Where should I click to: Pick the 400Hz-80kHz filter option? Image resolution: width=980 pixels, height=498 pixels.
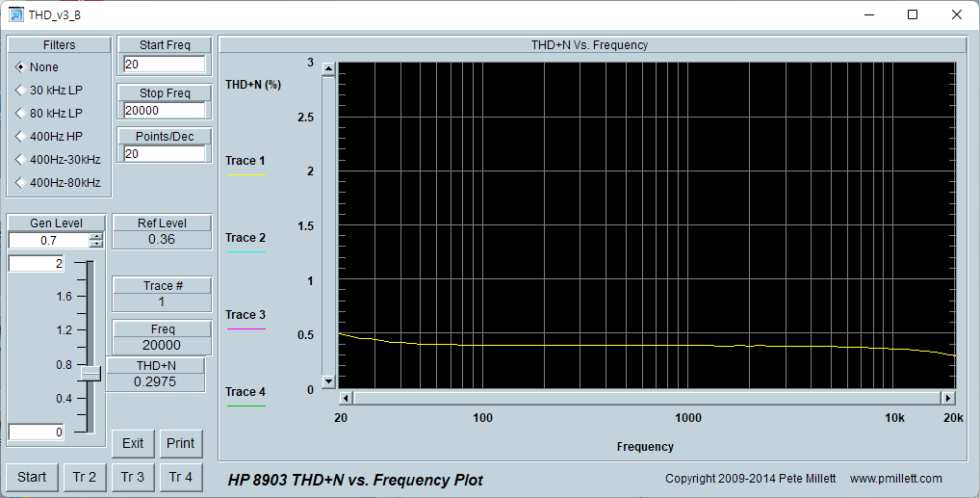tap(20, 183)
